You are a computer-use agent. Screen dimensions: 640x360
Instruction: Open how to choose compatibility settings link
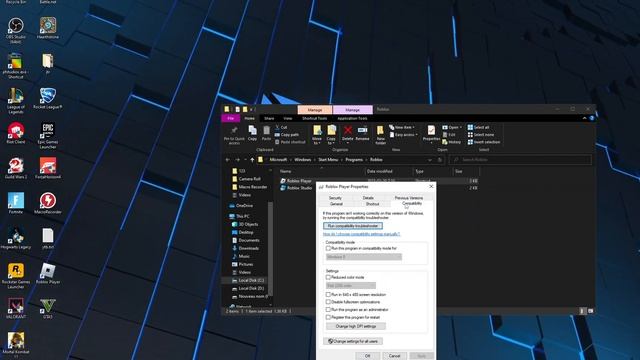click(361, 234)
